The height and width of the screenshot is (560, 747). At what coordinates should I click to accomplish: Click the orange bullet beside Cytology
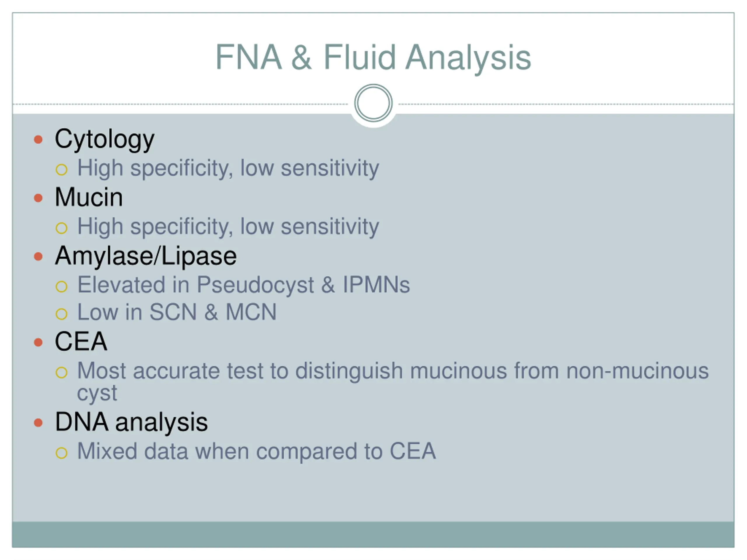pyautogui.click(x=39, y=139)
